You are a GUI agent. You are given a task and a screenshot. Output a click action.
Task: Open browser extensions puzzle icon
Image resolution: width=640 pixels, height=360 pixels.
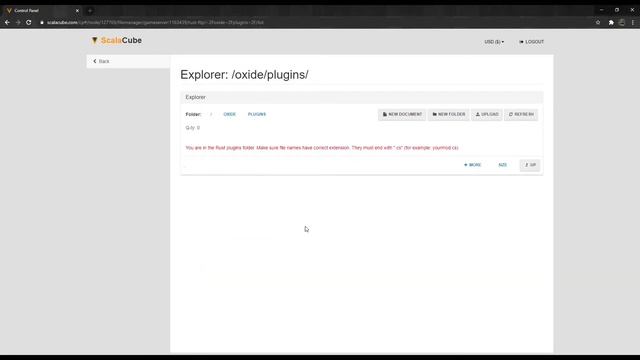[x=611, y=22]
